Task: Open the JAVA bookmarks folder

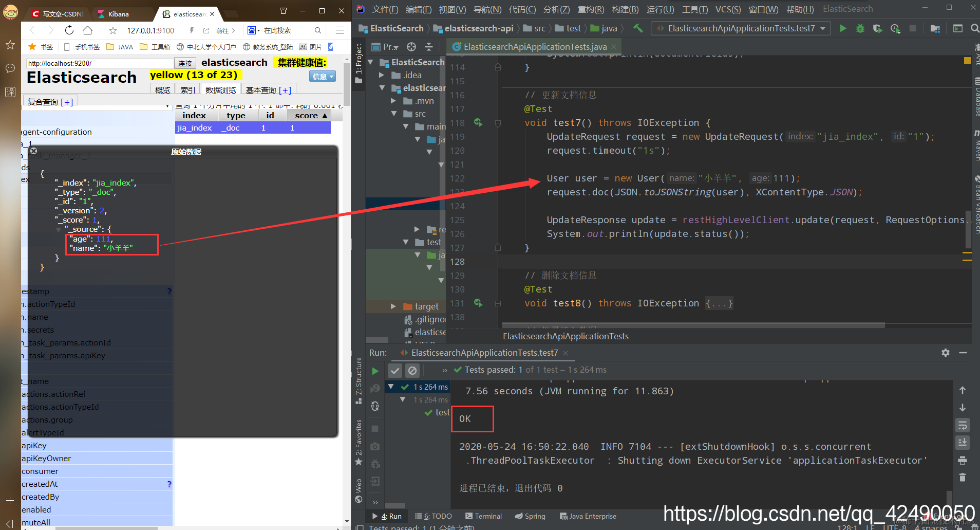Action: (x=120, y=47)
